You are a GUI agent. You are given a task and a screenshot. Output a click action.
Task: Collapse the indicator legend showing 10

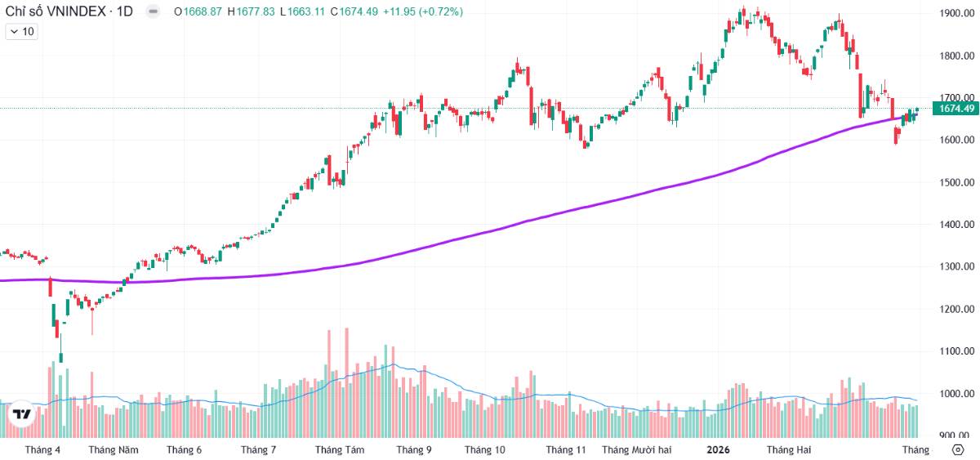(14, 32)
